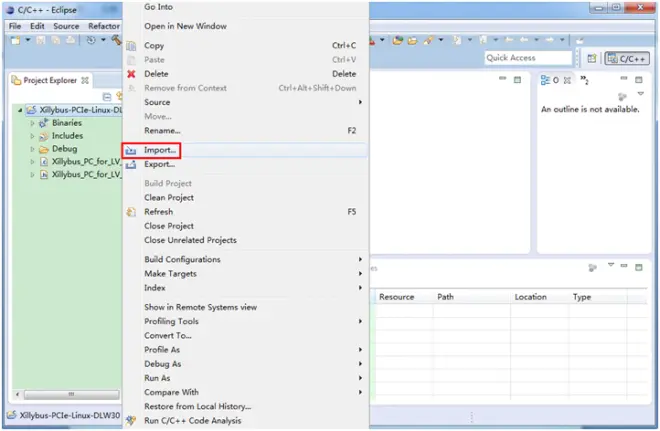Select the Includes tree item

tap(67, 136)
